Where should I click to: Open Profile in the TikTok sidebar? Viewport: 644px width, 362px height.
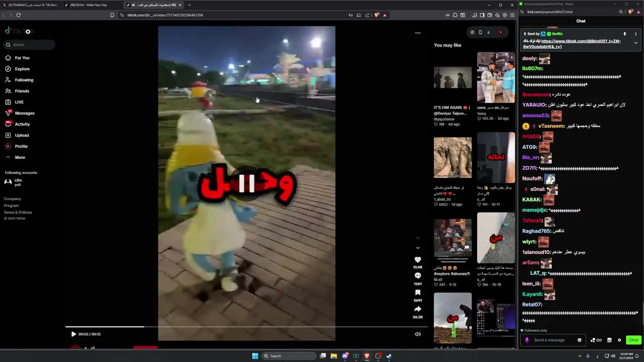pyautogui.click(x=21, y=146)
